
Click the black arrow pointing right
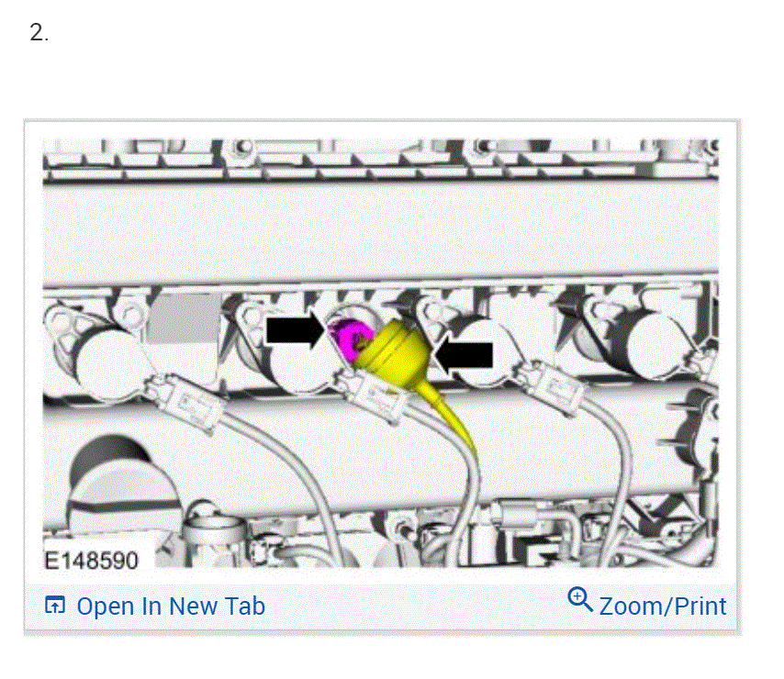pyautogui.click(x=295, y=329)
